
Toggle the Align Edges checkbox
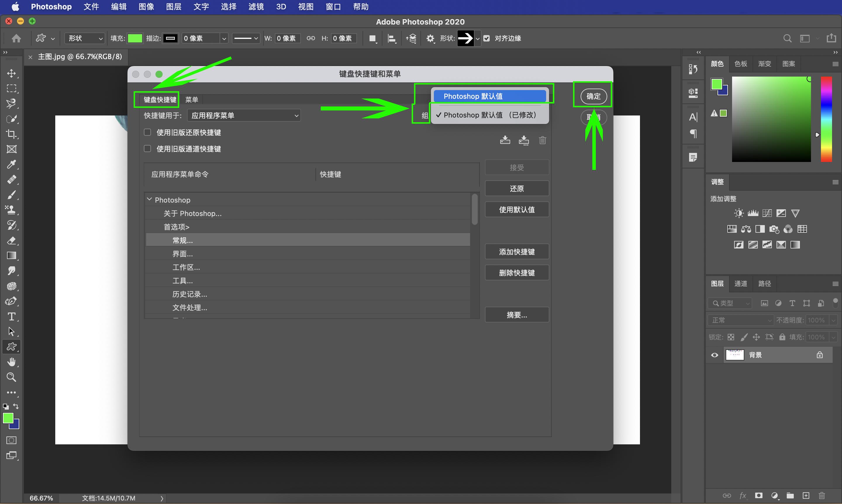click(x=486, y=38)
